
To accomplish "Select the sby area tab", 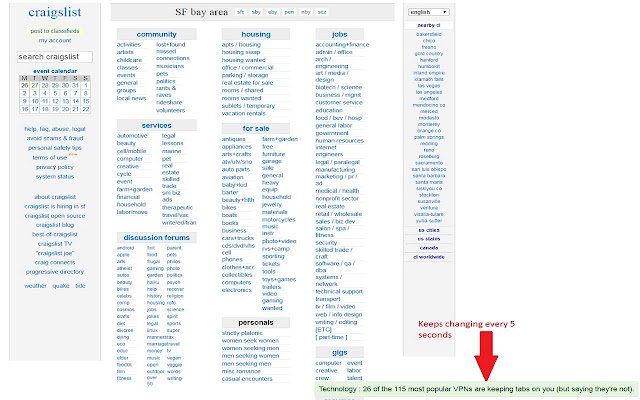I will pos(256,12).
